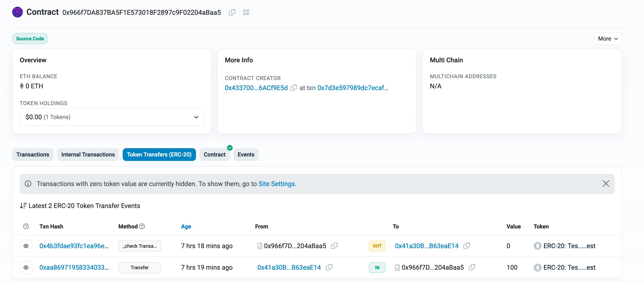
Task: Preview transaction 0xaa86971958334033 with eye button
Action: [26, 267]
